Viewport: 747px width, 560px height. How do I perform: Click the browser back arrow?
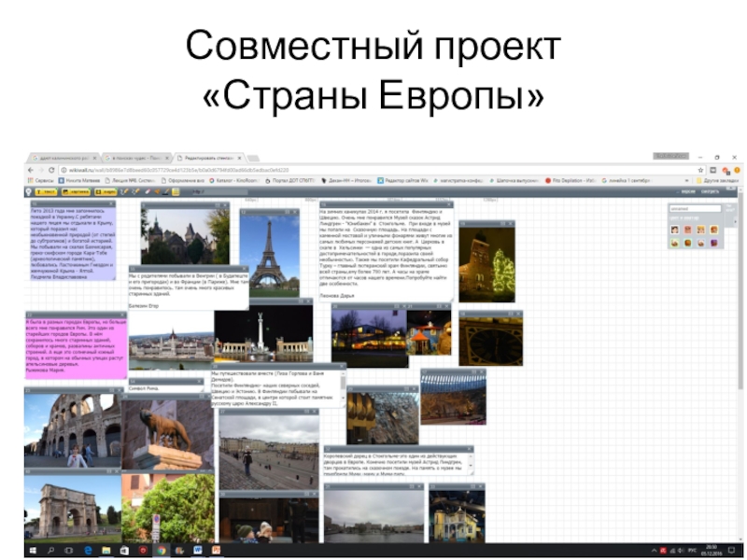32,169
